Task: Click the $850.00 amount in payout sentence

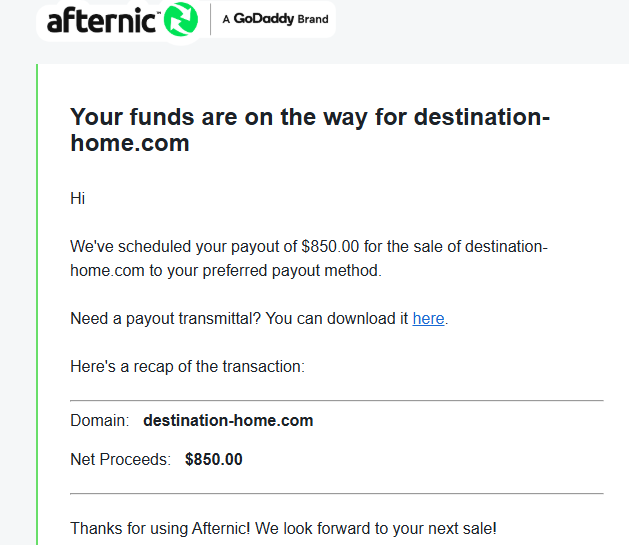Action: 330,246
